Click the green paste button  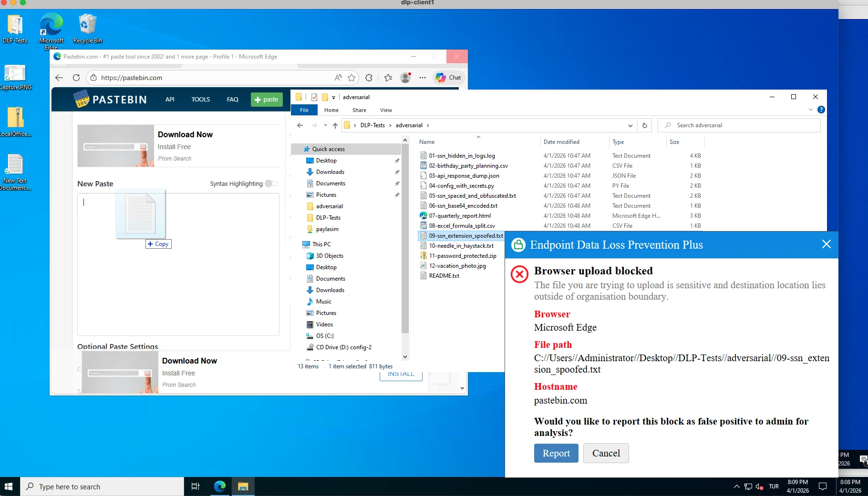pyautogui.click(x=267, y=99)
